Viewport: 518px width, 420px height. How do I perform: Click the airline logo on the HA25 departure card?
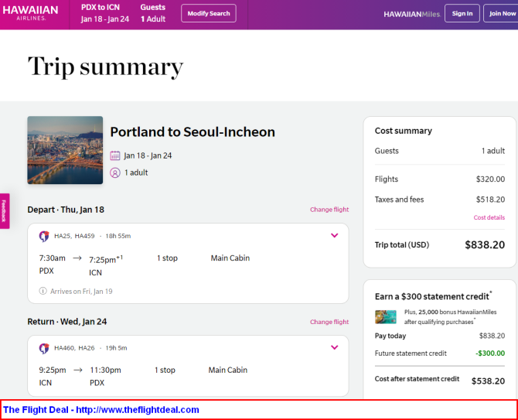pos(44,236)
